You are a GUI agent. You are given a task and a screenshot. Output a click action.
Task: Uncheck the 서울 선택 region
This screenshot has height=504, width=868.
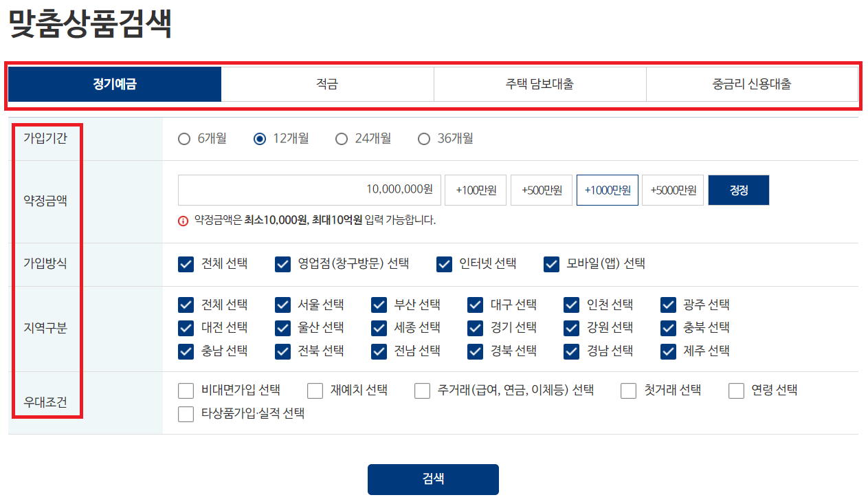coord(282,305)
